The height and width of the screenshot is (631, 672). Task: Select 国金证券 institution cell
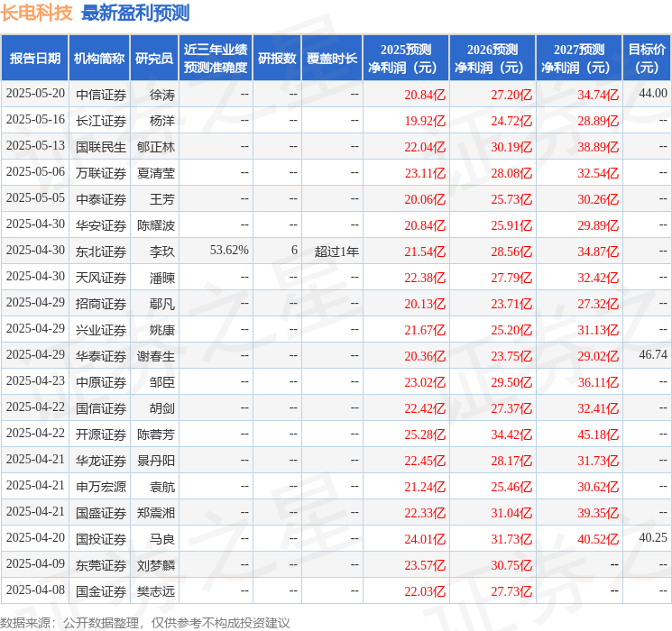coord(101,591)
